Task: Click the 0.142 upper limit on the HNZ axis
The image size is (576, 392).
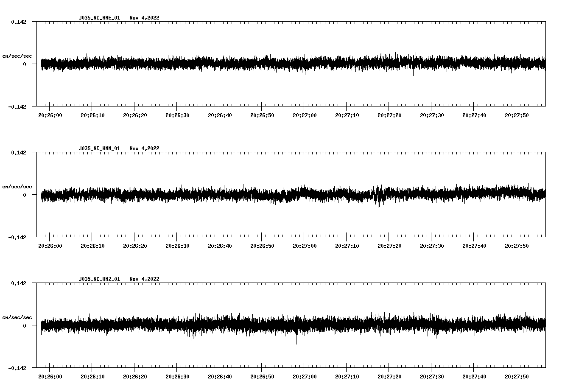Action: (x=18, y=283)
